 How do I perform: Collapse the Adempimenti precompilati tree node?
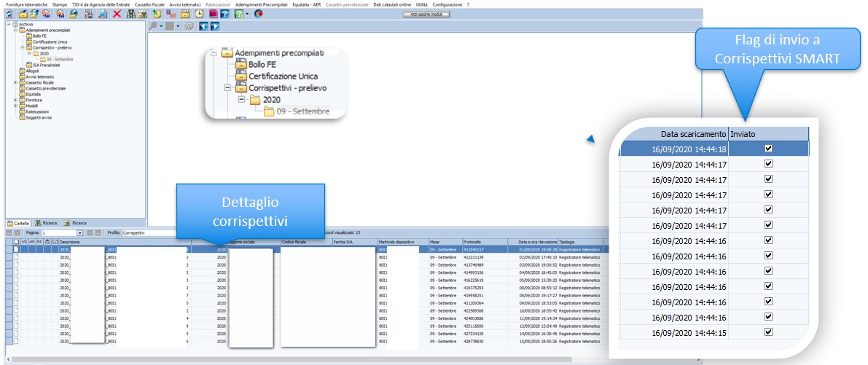(16, 31)
